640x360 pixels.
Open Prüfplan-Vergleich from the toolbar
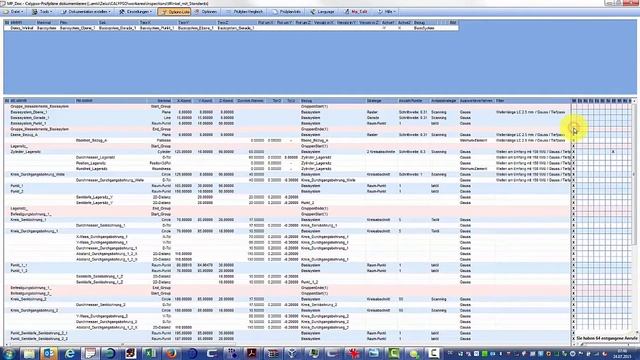pyautogui.click(x=244, y=12)
